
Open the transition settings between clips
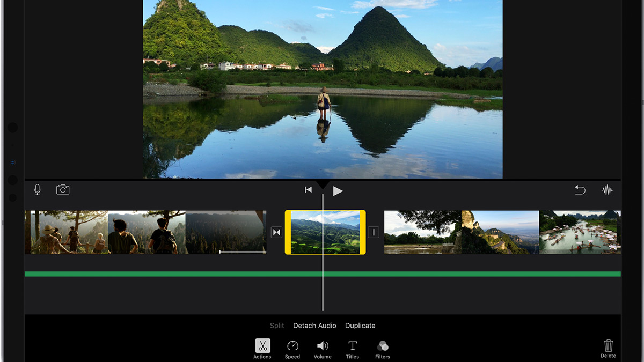tap(276, 232)
